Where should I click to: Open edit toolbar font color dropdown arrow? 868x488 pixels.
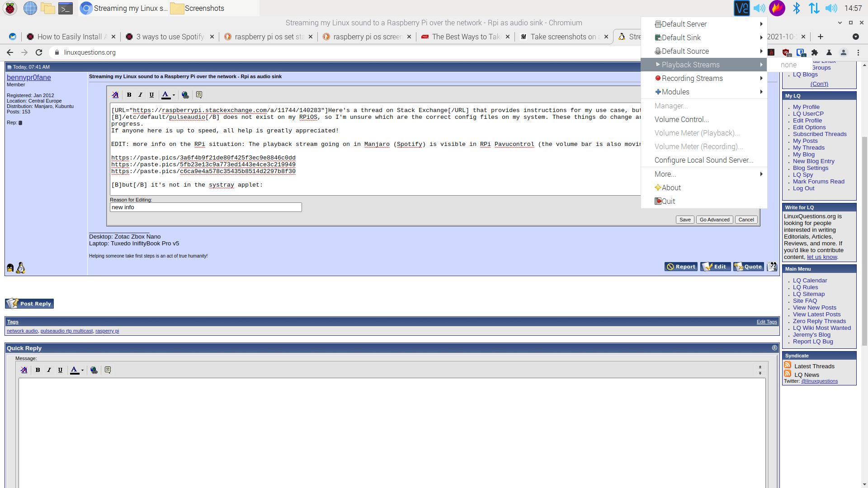pyautogui.click(x=174, y=95)
